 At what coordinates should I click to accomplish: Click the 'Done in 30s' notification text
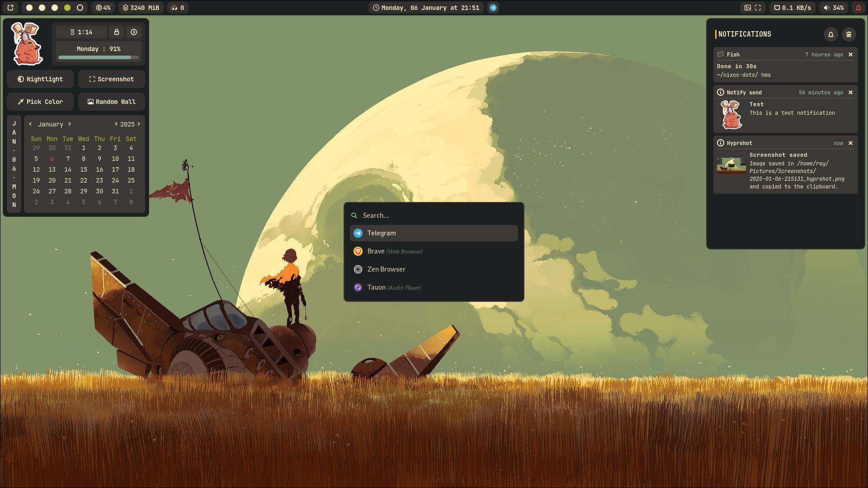[x=737, y=66]
